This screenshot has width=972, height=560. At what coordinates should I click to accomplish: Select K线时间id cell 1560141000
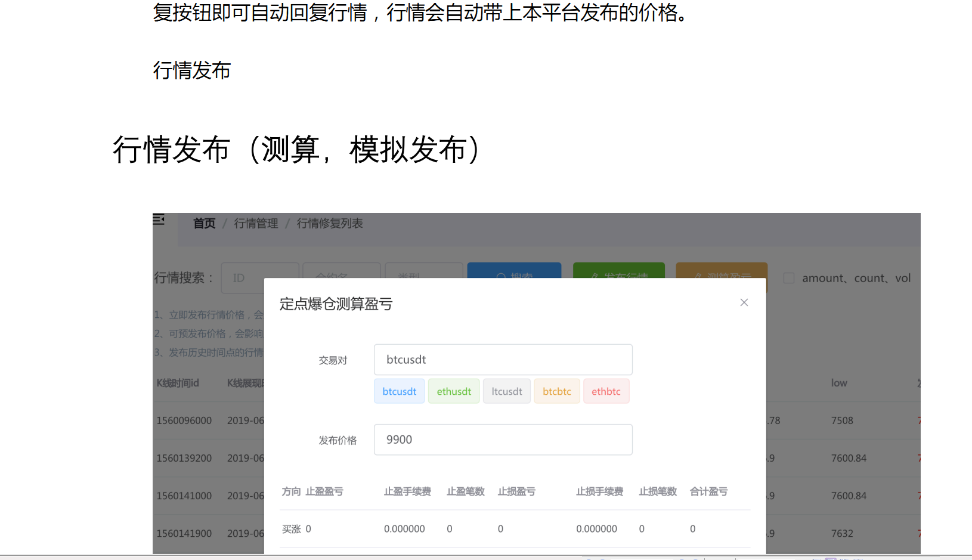click(184, 496)
